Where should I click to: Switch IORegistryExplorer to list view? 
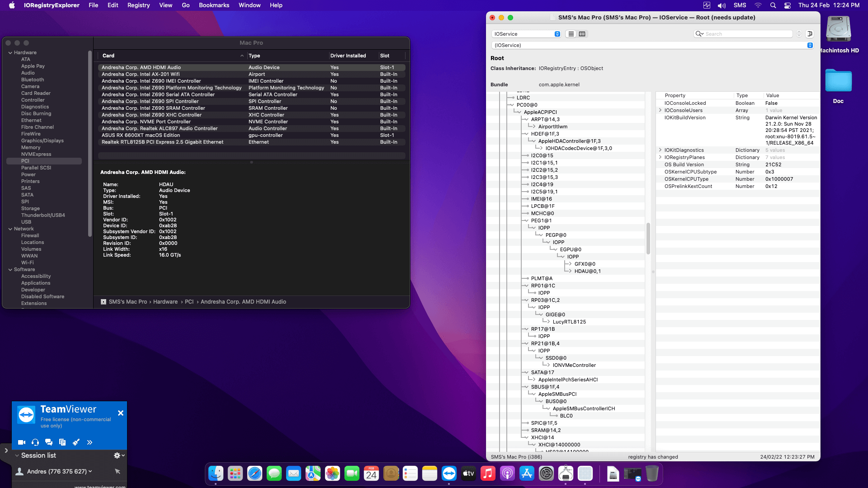[x=571, y=34]
